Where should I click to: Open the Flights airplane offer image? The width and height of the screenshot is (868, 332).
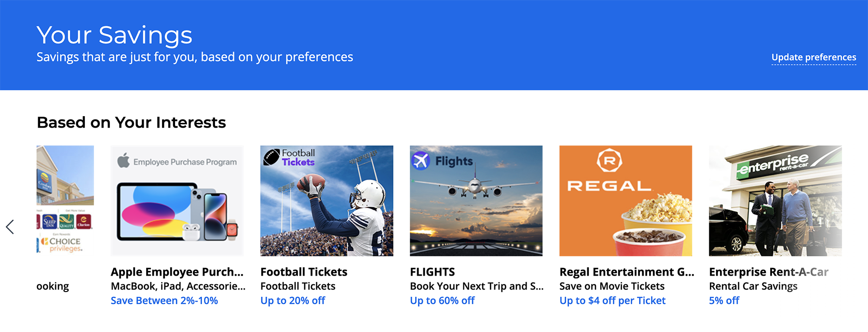[x=476, y=200]
